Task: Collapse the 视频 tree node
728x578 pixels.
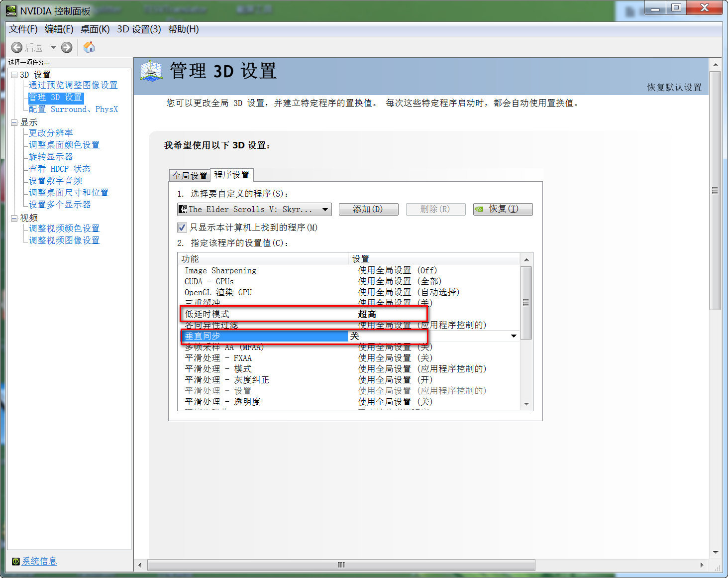Action: pyautogui.click(x=14, y=218)
